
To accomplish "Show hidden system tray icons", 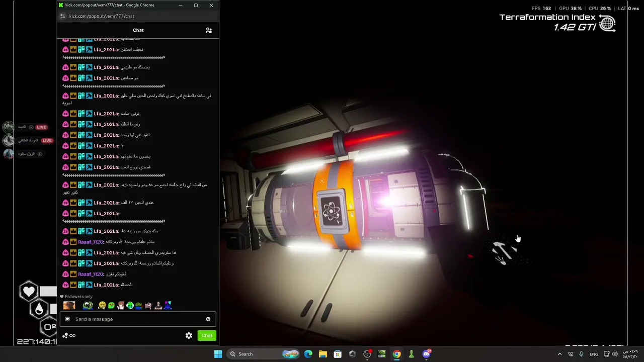I will point(559,354).
